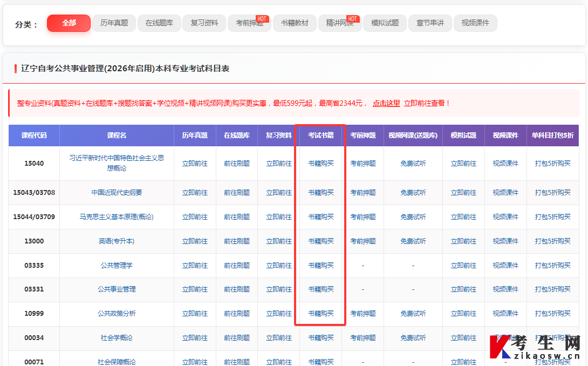This screenshot has height=366, width=588.
Task: Click 免费试听 for 英语(专升本)
Action: pyautogui.click(x=413, y=241)
